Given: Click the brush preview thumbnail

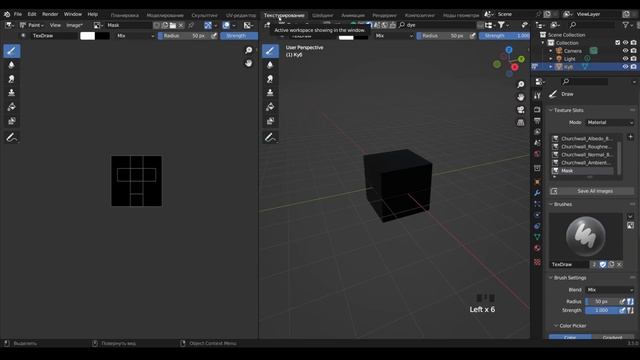Looking at the screenshot, I should pos(586,236).
